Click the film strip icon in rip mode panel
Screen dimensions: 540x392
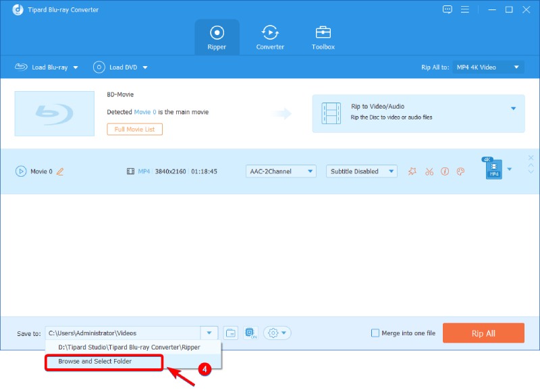(331, 113)
